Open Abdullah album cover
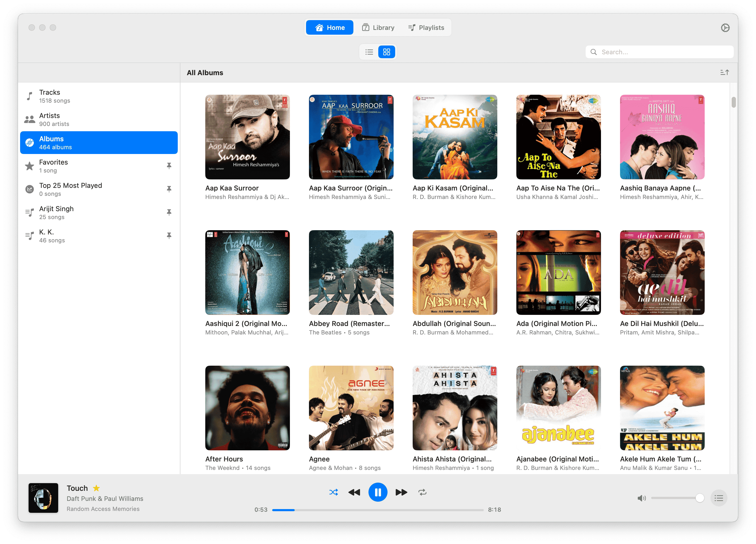The width and height of the screenshot is (756, 544). [455, 272]
